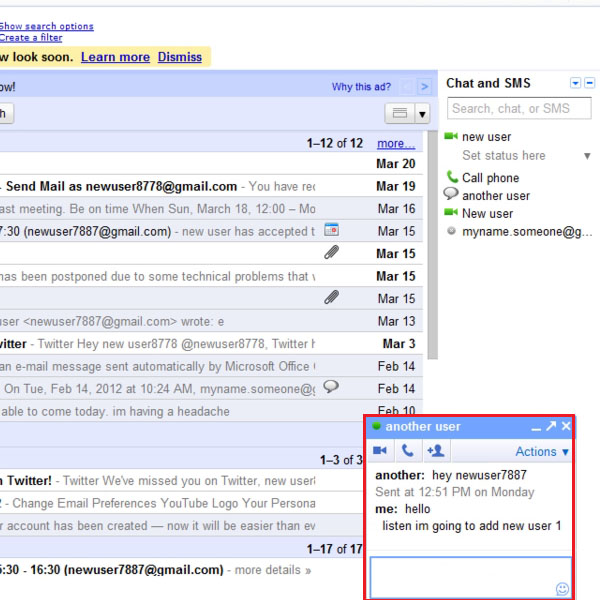Minimize the another user chat window
The height and width of the screenshot is (600, 600).
point(536,428)
